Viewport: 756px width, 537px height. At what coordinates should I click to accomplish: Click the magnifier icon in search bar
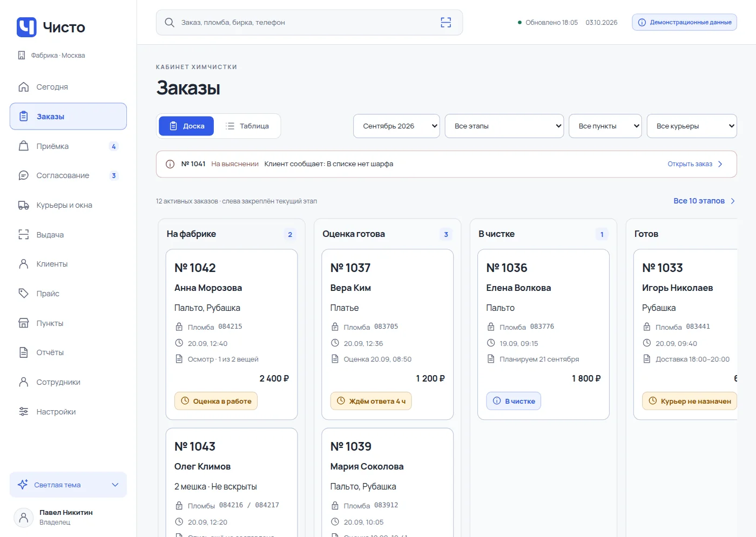point(170,22)
